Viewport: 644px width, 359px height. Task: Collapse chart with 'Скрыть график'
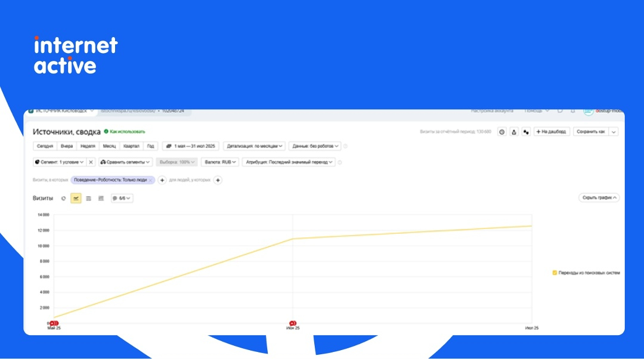pyautogui.click(x=599, y=197)
